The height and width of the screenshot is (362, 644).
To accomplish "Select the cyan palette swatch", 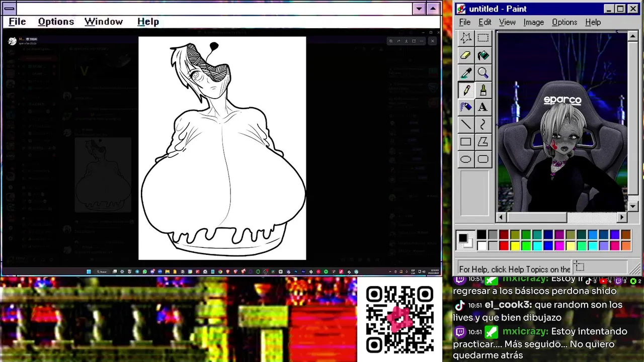I will pyautogui.click(x=537, y=246).
